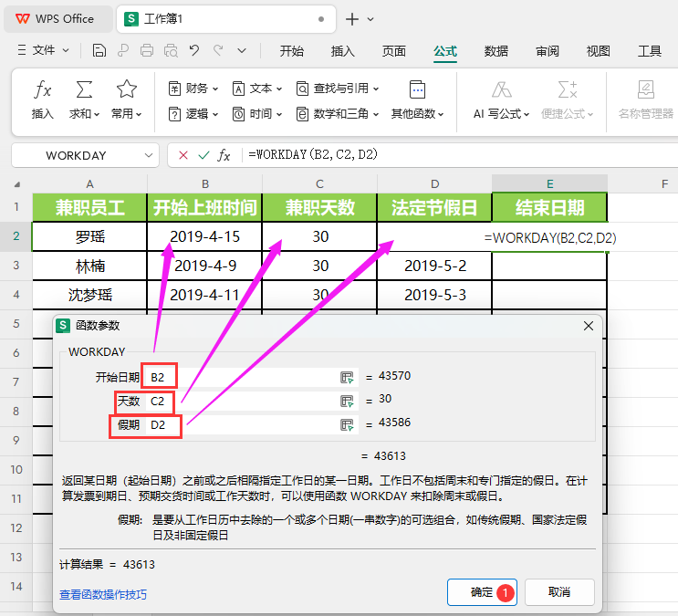The height and width of the screenshot is (616, 678).
Task: Switch to the 审阅 ribbon tab
Action: 548,51
